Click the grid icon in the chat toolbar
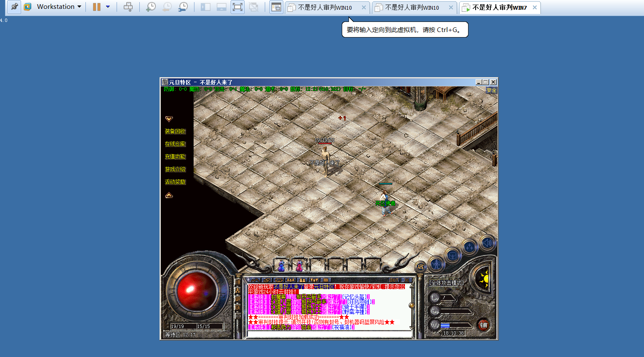Viewport: 644px width, 357px height. (326, 280)
